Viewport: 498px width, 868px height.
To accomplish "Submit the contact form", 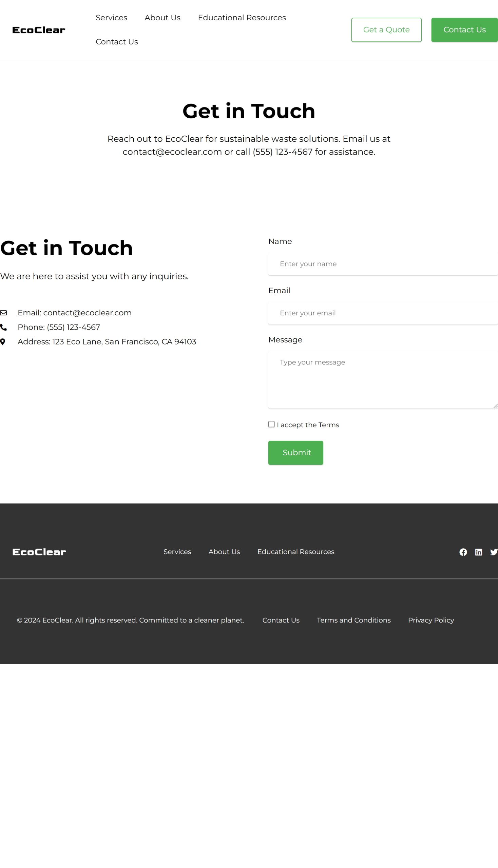I will click(296, 453).
